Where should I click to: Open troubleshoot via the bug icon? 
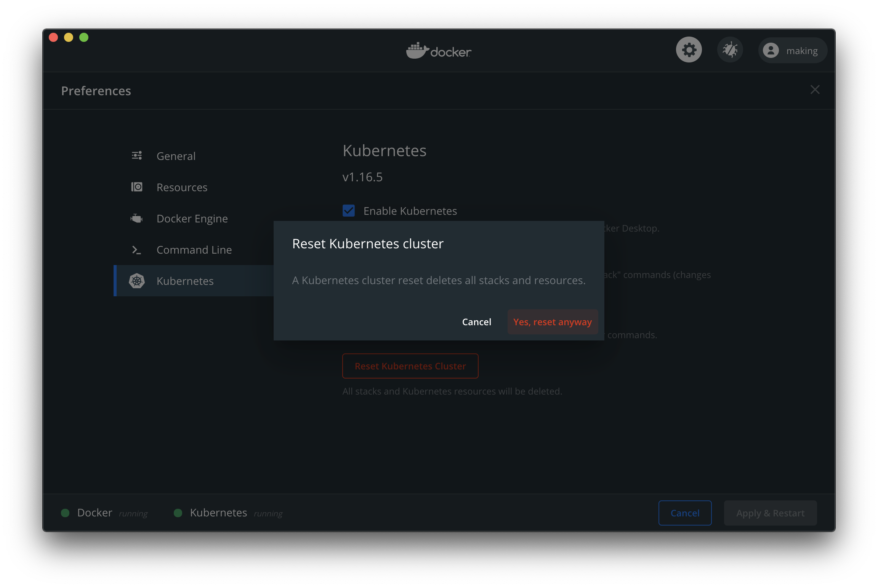(x=730, y=50)
